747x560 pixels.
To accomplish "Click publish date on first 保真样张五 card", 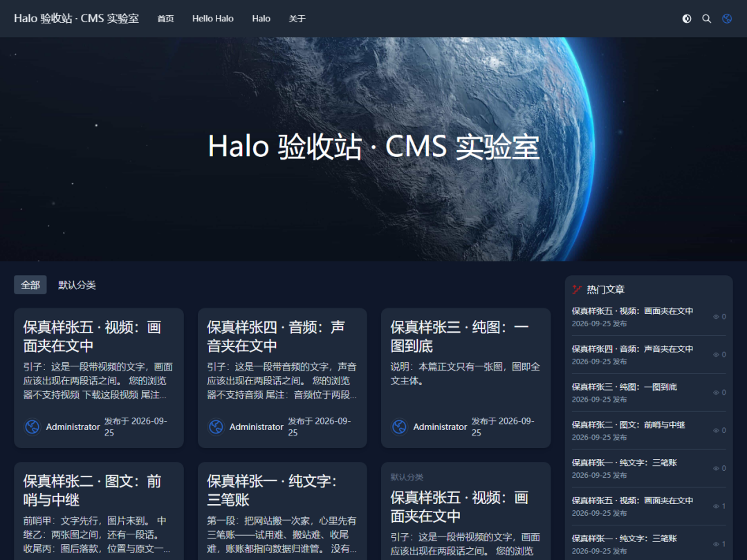I will (x=136, y=427).
